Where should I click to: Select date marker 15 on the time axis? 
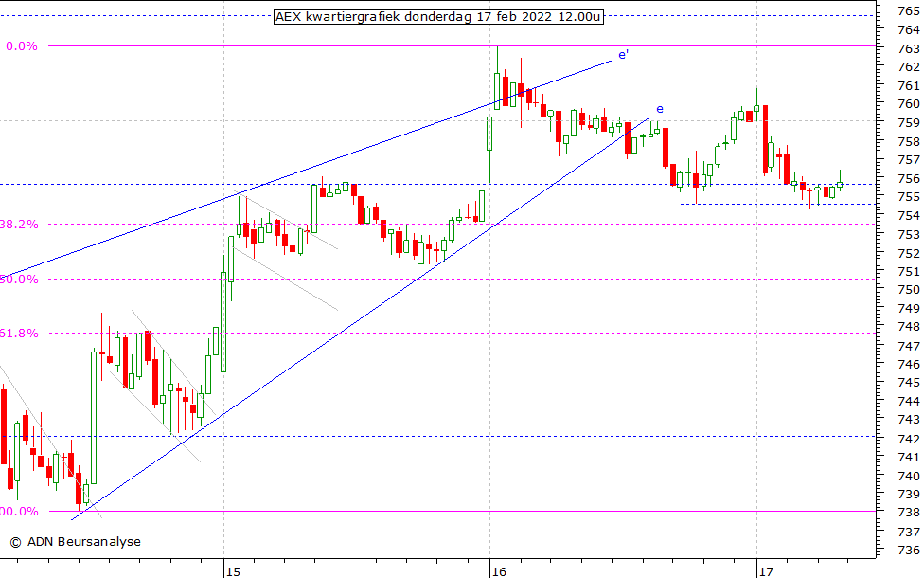point(233,570)
